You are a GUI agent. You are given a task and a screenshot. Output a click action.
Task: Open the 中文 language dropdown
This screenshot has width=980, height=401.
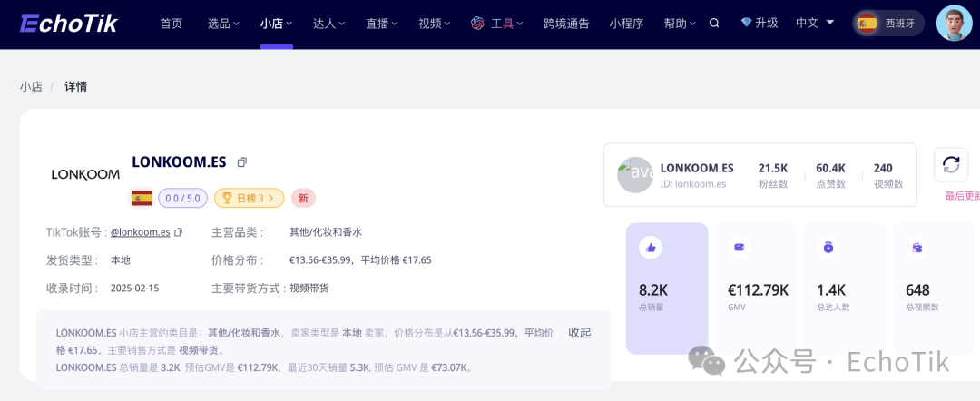(815, 23)
